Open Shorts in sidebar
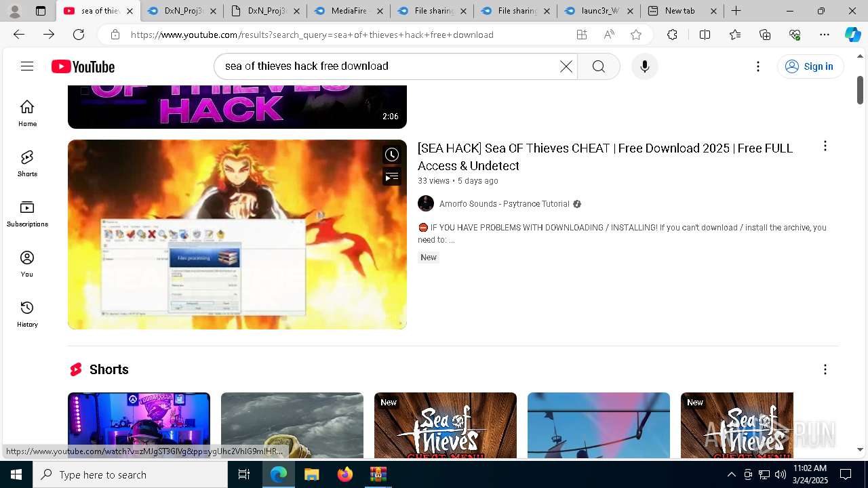This screenshot has height=488, width=868. click(27, 163)
